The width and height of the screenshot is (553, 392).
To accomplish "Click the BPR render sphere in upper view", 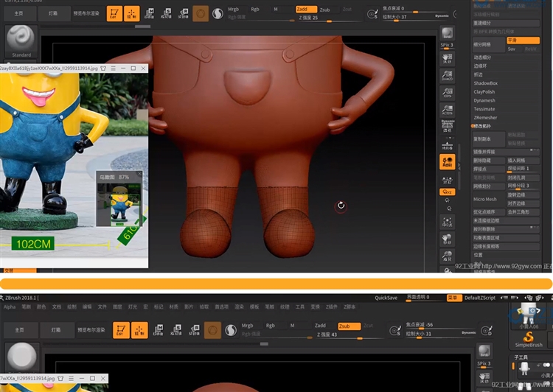I will 448,34.
